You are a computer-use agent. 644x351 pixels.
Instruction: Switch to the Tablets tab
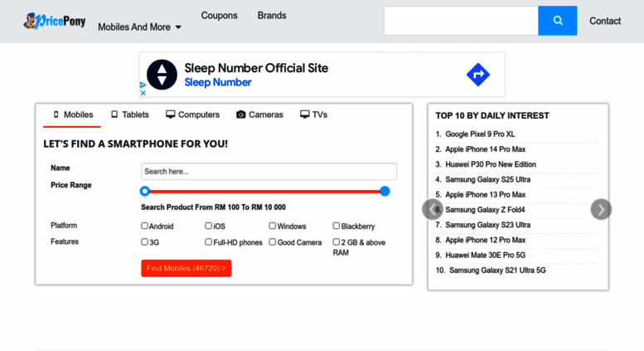pos(130,115)
